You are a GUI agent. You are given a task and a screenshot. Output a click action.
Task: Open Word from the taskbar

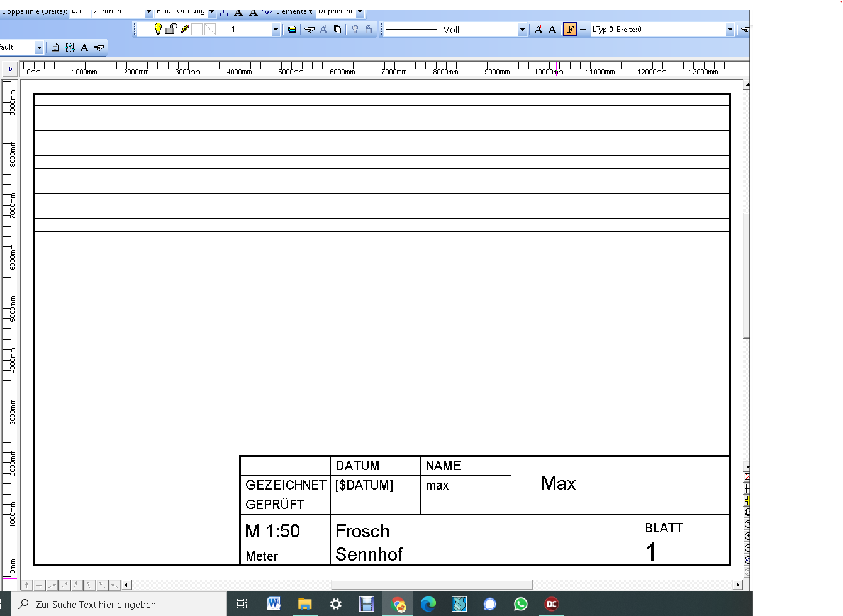coord(274,604)
